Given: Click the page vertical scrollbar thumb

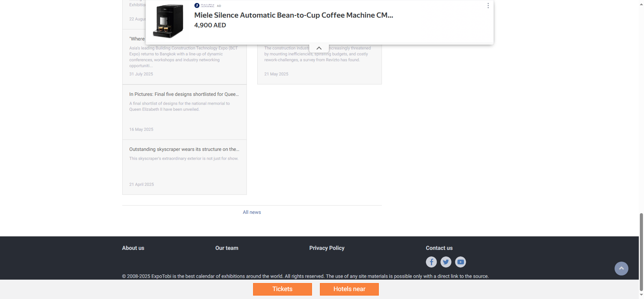Looking at the screenshot, I should point(641,252).
